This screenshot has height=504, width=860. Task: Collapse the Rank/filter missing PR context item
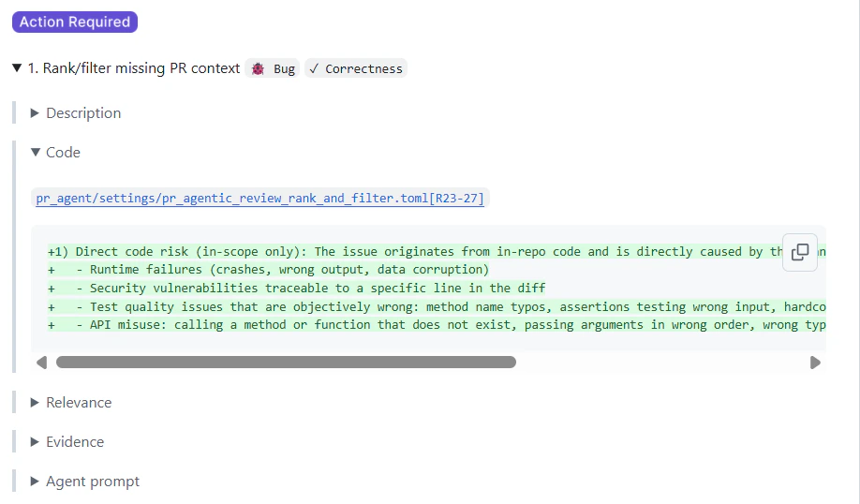[x=17, y=68]
